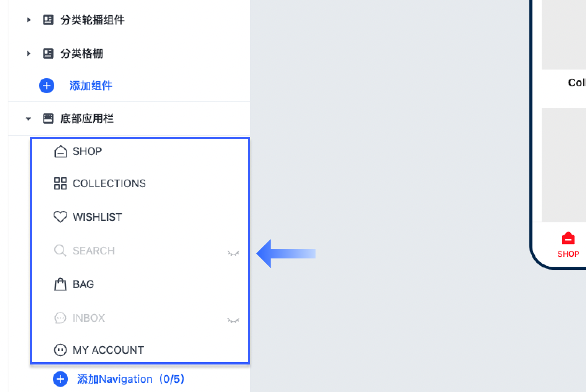Click the BAG shopping bag icon

(x=60, y=284)
